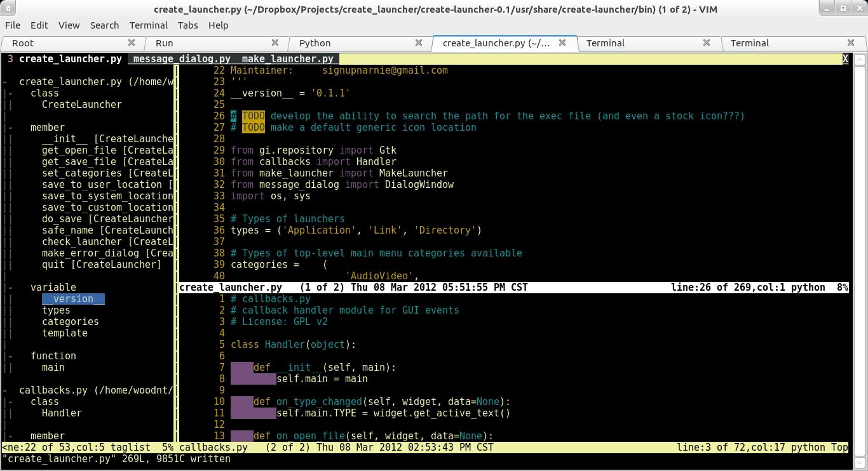Open the Tabs menu
The height and width of the screenshot is (471, 868).
(x=187, y=25)
